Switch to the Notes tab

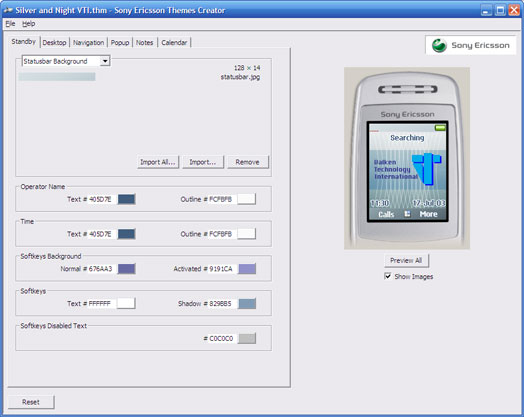pos(144,42)
